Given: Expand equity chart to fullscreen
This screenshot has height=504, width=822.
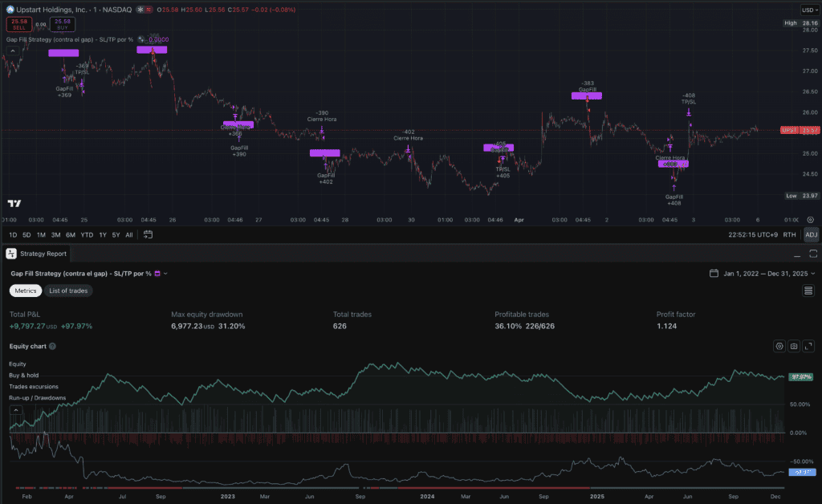Looking at the screenshot, I should pyautogui.click(x=809, y=347).
